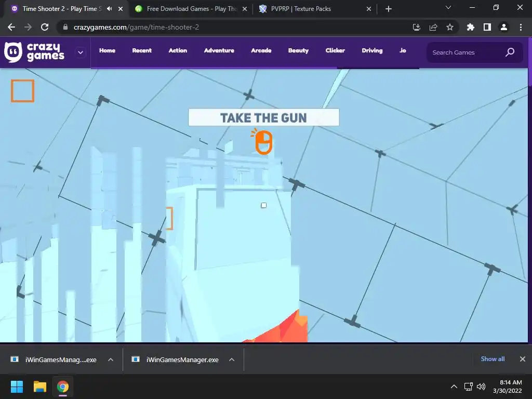The image size is (532, 399).
Task: Click the orange square icon in game corner
Action: tap(23, 91)
